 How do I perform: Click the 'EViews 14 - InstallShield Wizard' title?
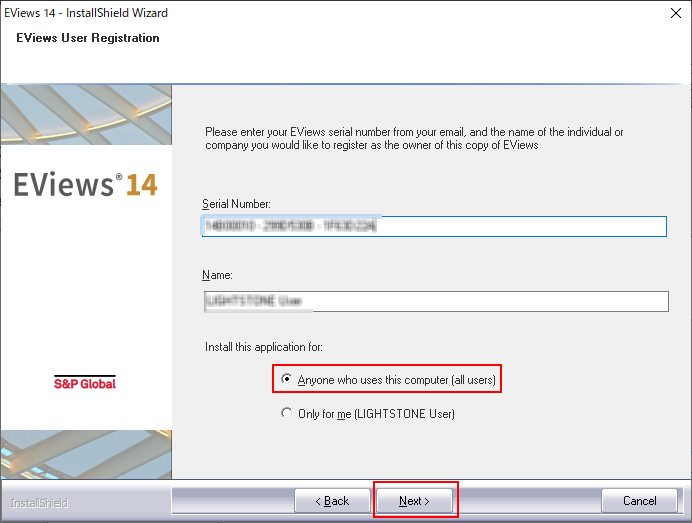[x=86, y=13]
